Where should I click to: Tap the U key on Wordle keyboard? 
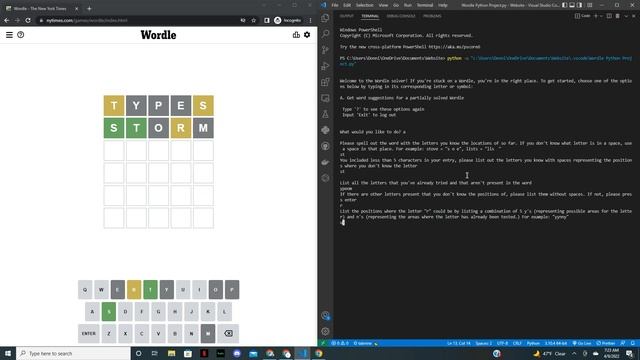(x=183, y=289)
